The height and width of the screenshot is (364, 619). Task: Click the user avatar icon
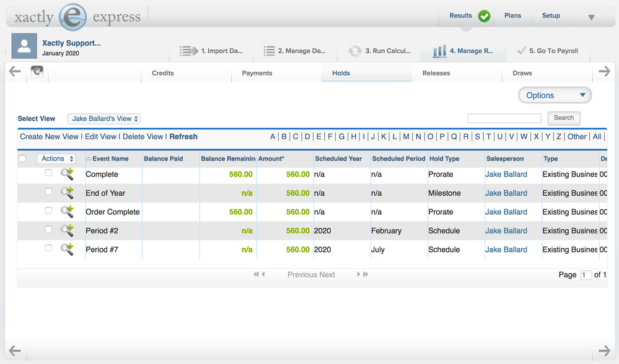(24, 46)
